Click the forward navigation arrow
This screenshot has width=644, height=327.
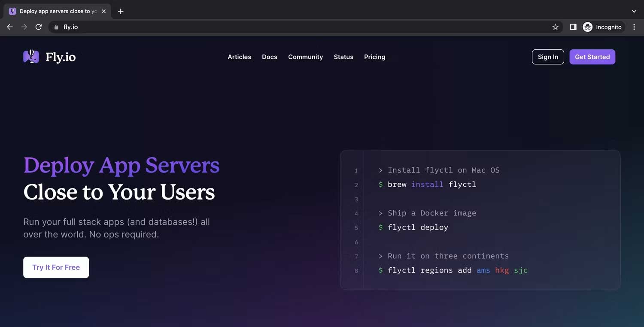(24, 27)
